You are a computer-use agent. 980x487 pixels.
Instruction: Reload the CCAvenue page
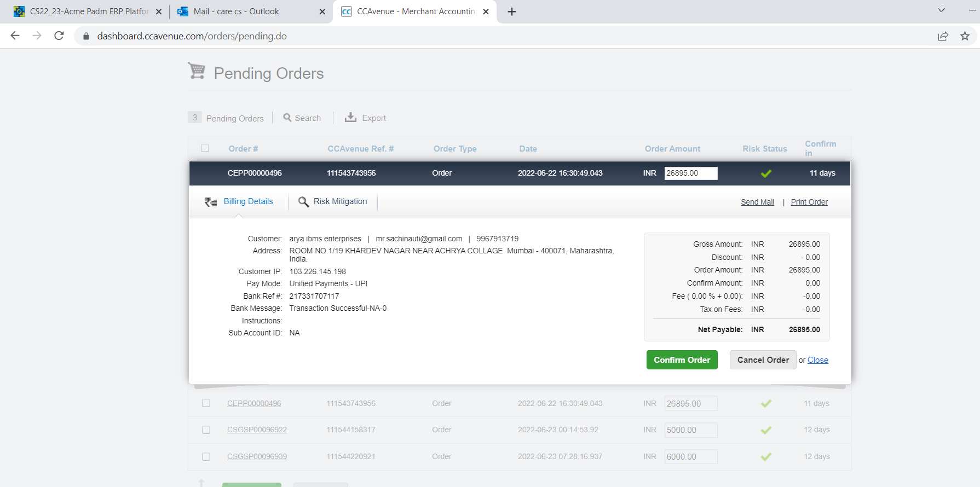(59, 36)
